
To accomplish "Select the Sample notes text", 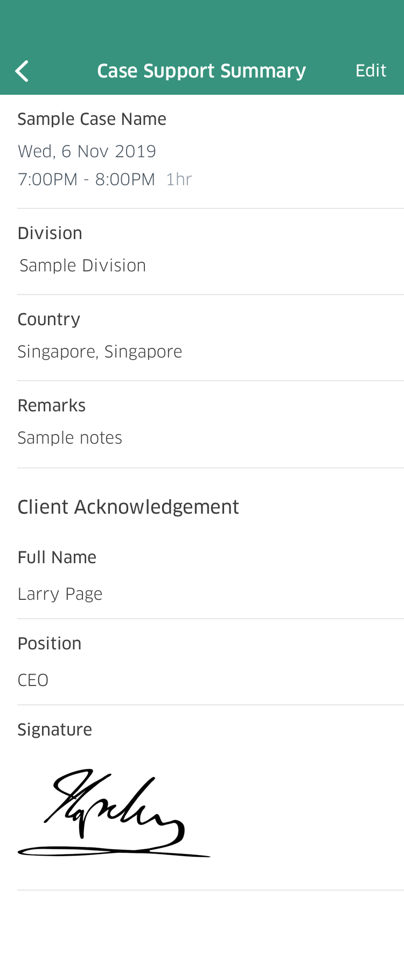I will point(70,438).
